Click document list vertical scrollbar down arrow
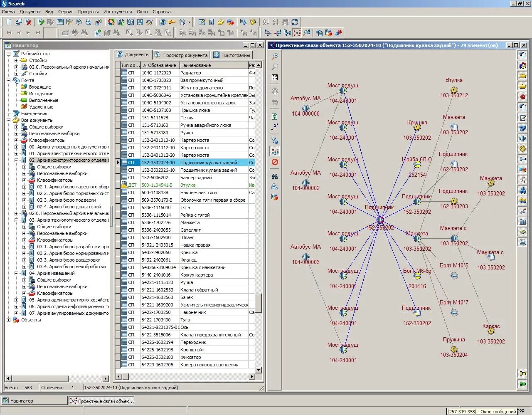 coord(258,370)
